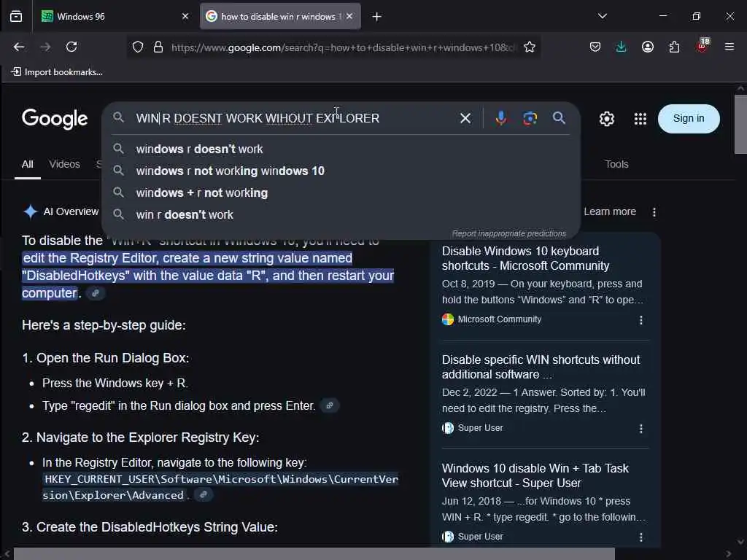Open source link chip after registry key path
The width and height of the screenshot is (747, 560).
[x=204, y=495]
